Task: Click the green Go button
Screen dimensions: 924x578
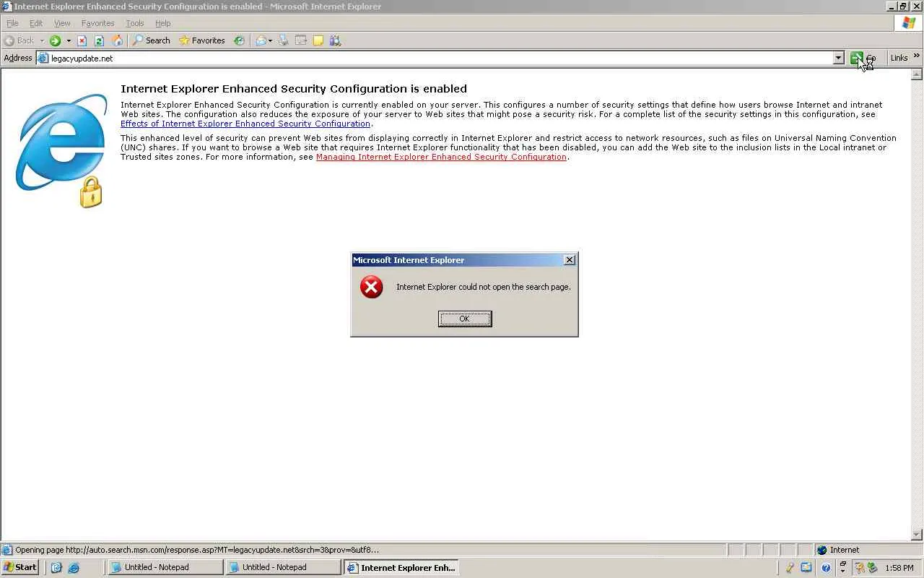Action: 863,59
